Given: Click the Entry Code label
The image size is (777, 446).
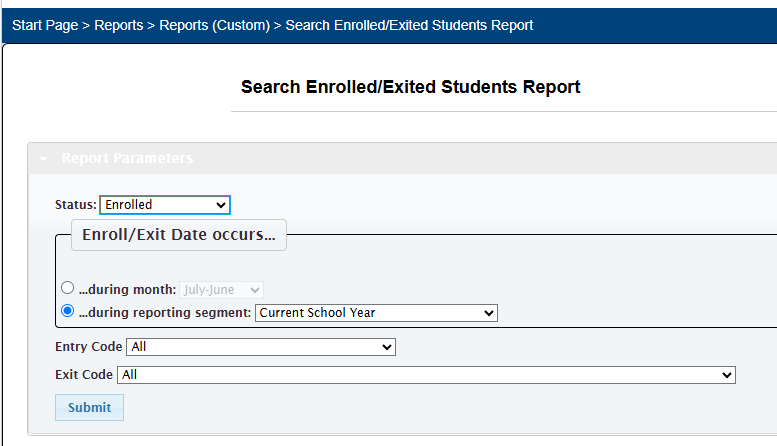Looking at the screenshot, I should click(89, 346).
